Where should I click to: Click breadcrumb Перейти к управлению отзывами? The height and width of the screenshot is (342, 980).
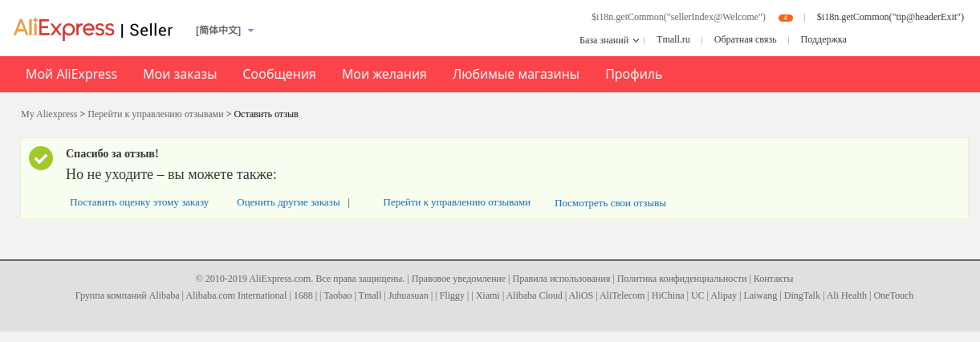point(156,114)
